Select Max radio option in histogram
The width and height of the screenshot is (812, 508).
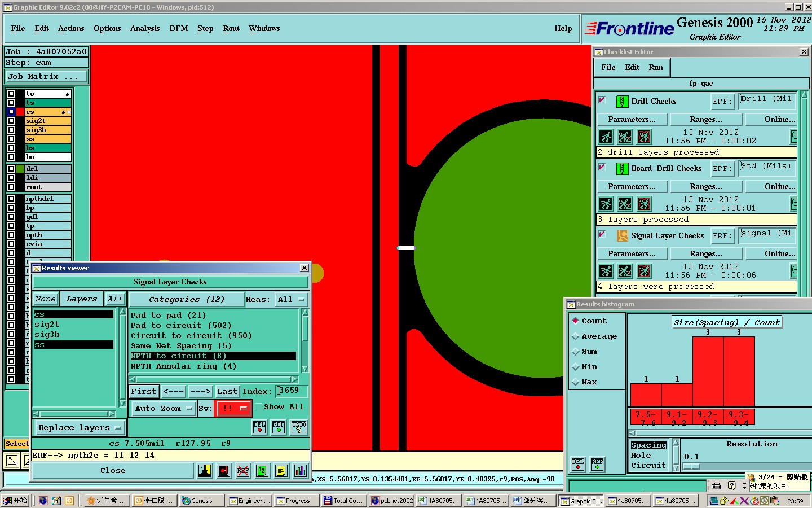576,382
